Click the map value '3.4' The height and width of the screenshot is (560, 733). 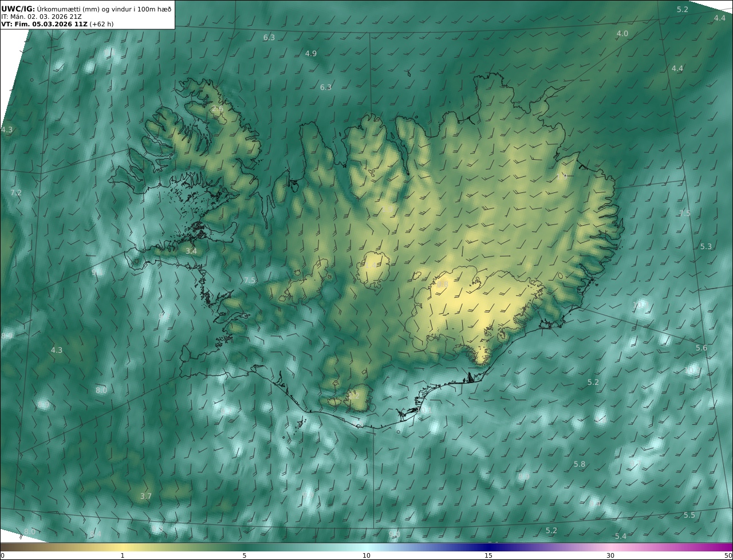coord(191,251)
